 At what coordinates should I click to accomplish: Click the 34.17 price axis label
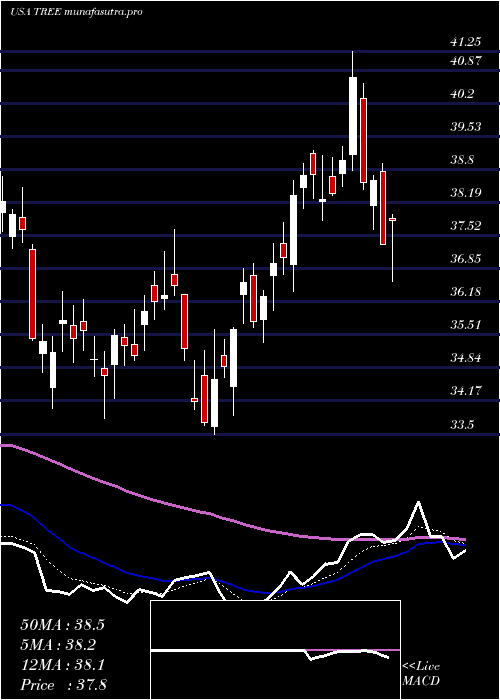(466, 391)
